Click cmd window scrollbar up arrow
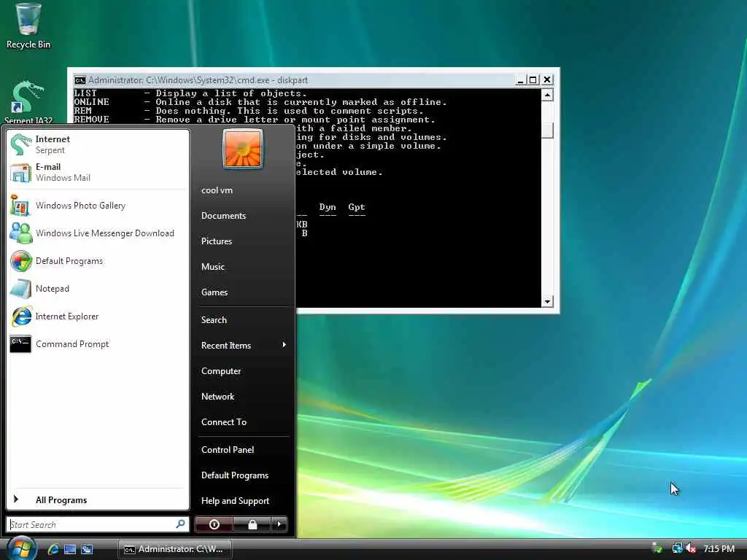 [547, 96]
